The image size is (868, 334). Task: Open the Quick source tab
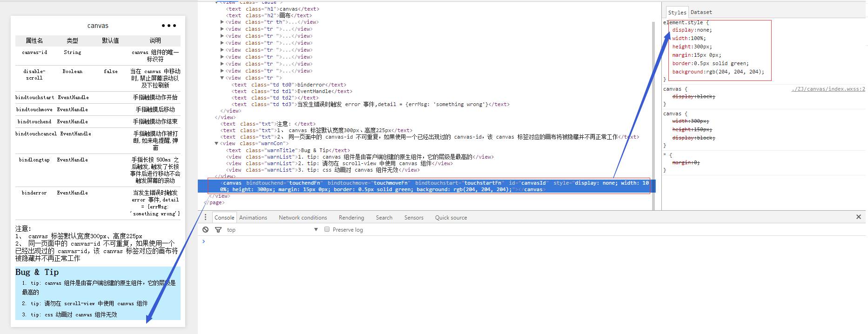[451, 217]
